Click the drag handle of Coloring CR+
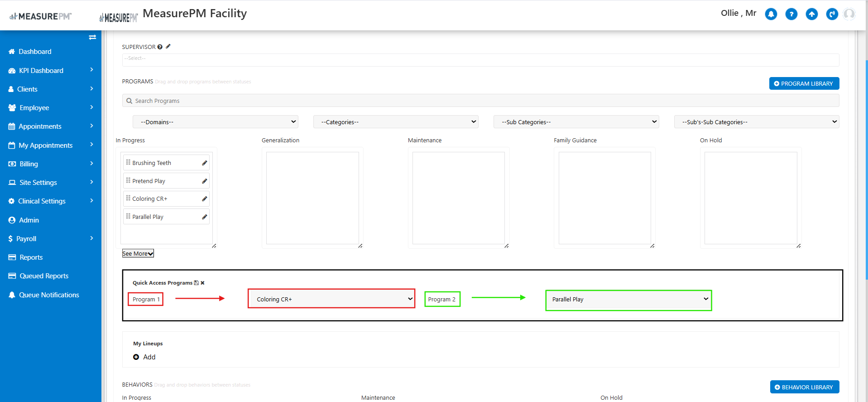868x402 pixels. [x=128, y=198]
